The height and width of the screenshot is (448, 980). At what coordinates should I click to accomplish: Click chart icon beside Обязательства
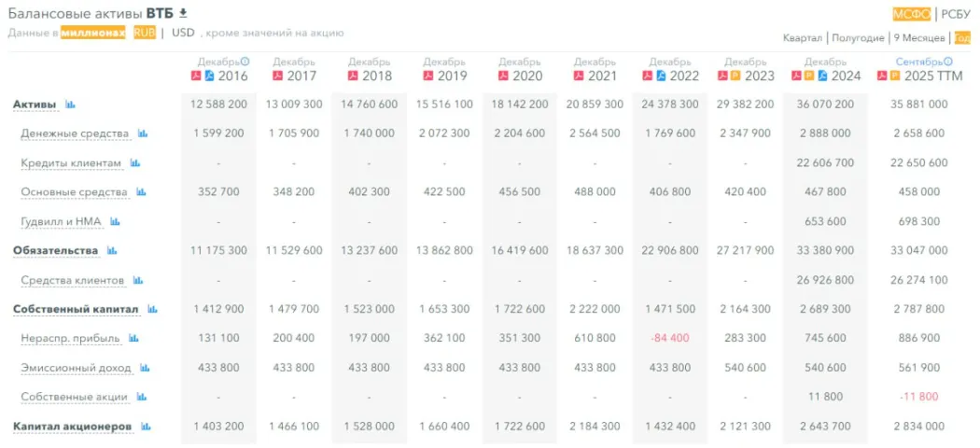click(x=112, y=251)
